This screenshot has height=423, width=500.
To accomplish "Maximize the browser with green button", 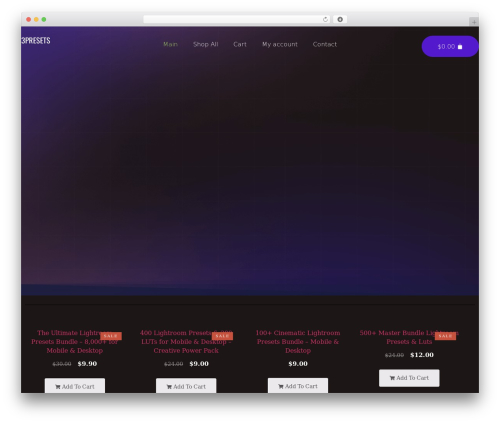I will tap(44, 19).
